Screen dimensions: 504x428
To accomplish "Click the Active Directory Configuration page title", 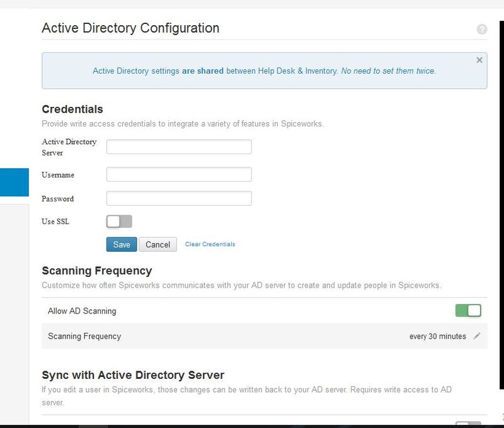I will (130, 28).
